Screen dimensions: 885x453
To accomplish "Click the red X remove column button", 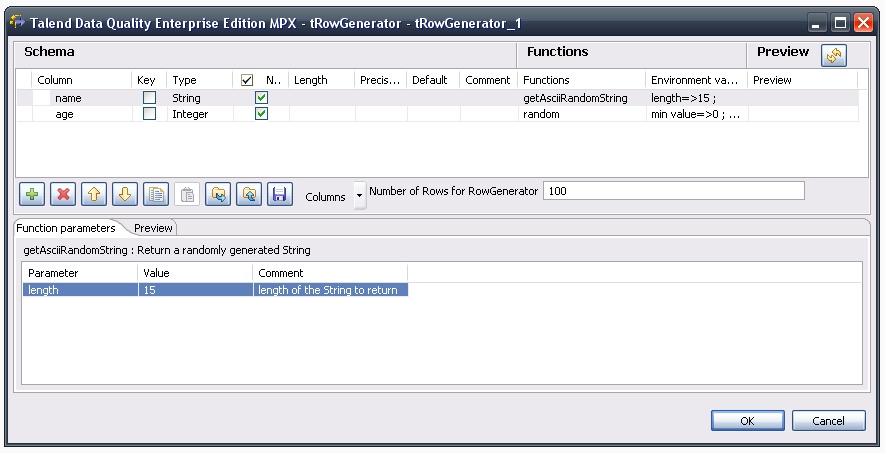I will (x=63, y=194).
